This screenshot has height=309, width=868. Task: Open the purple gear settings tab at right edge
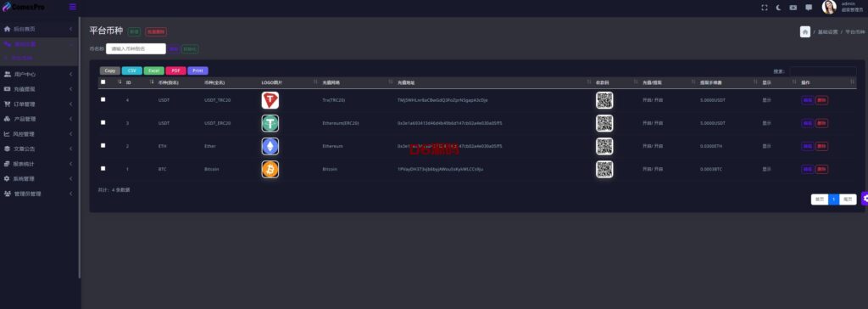[x=865, y=199]
